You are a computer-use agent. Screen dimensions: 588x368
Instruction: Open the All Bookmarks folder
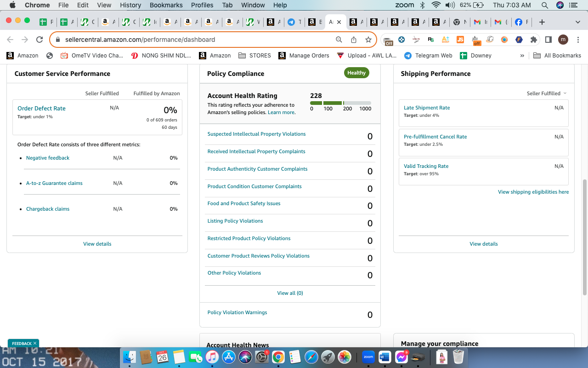click(557, 56)
